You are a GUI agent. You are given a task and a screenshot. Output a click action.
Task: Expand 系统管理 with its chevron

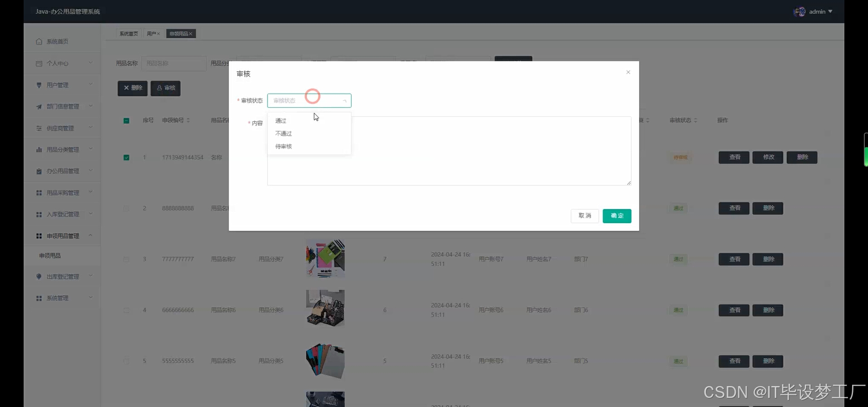[90, 298]
